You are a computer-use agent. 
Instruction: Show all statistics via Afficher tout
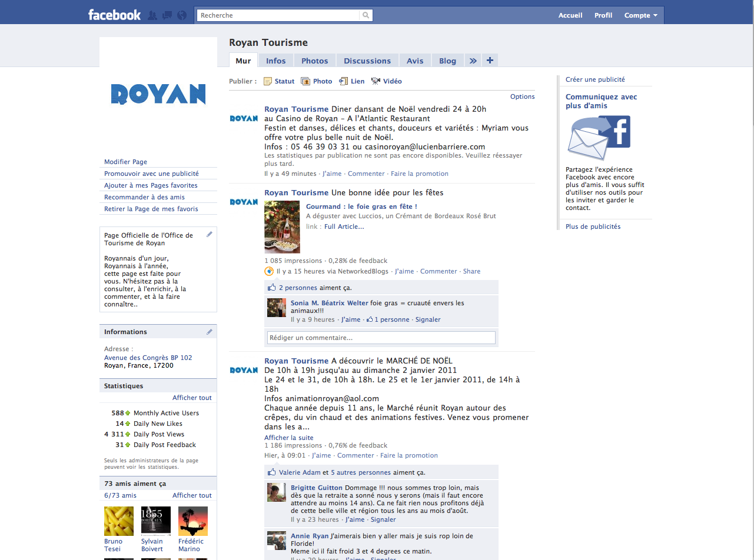point(192,398)
